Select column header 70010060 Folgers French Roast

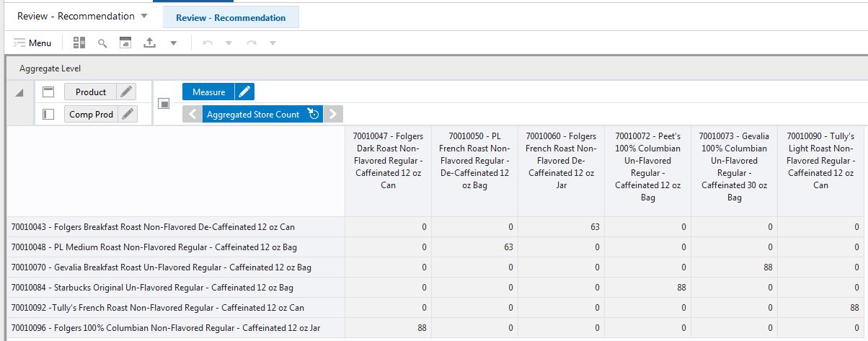coord(561,172)
